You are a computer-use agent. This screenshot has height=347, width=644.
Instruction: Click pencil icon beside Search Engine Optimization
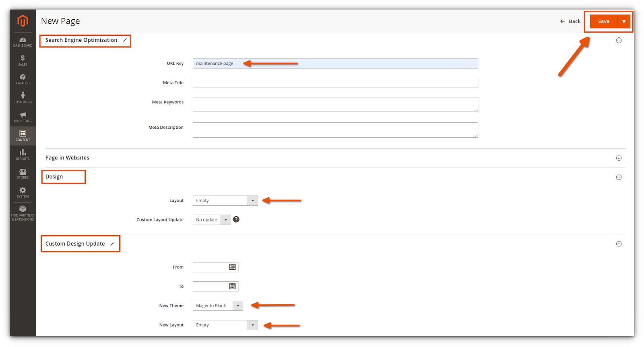[125, 40]
